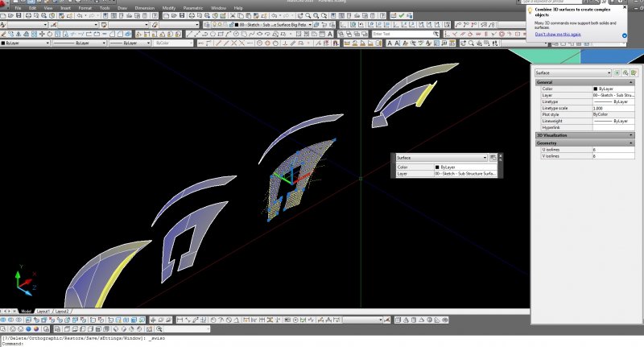Select the Snap to Intersection icon

pyautogui.click(x=233, y=43)
